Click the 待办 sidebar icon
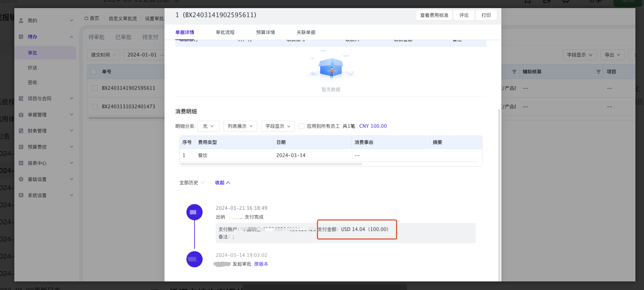 coord(21,37)
